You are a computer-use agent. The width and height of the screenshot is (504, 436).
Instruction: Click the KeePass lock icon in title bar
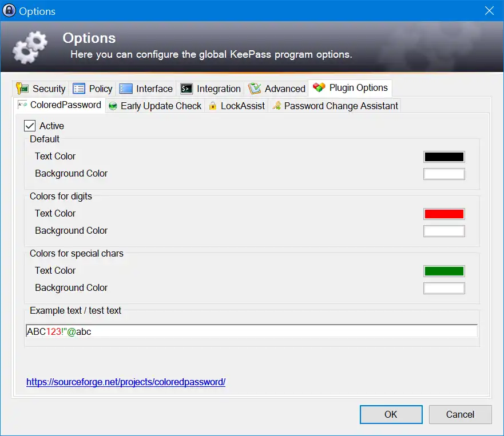coord(9,11)
